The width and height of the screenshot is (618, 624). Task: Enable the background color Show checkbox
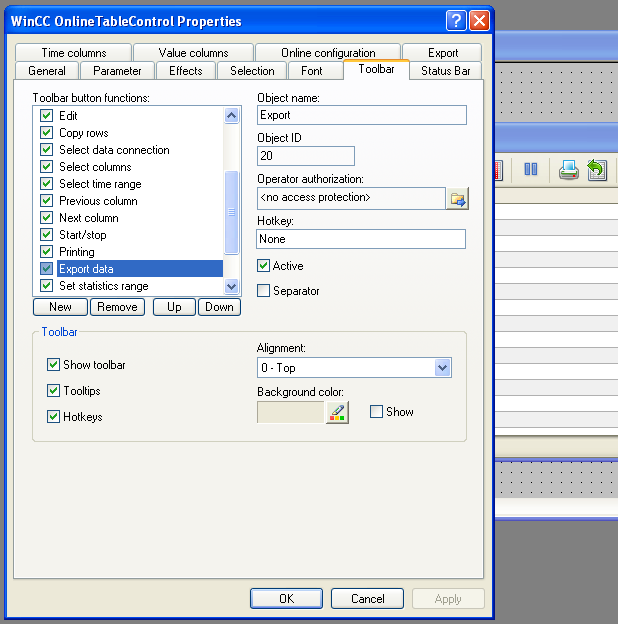click(x=376, y=411)
